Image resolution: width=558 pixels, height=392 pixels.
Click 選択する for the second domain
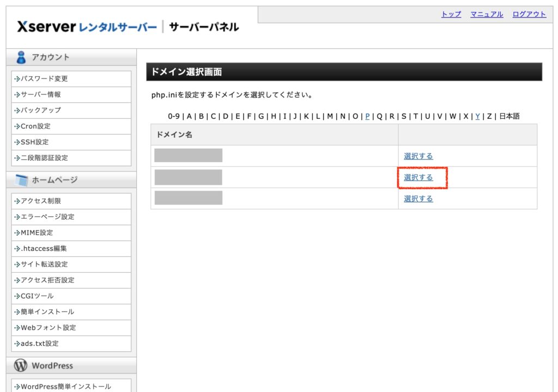[x=418, y=177]
